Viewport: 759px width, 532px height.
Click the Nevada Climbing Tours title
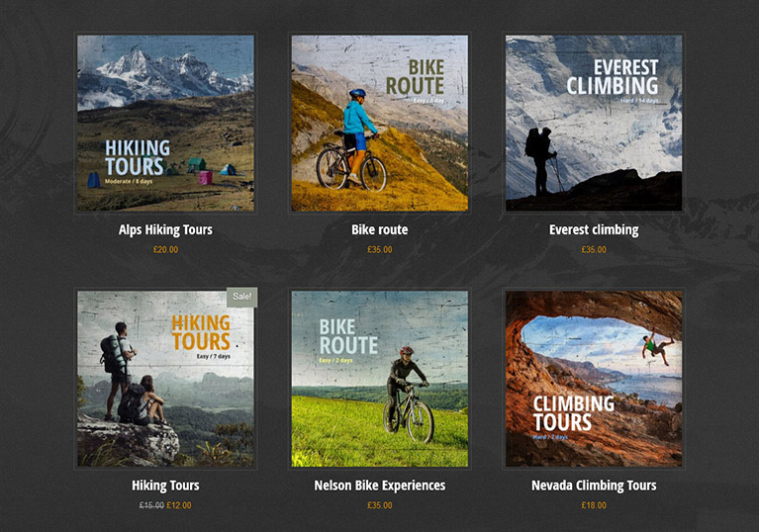pyautogui.click(x=594, y=486)
